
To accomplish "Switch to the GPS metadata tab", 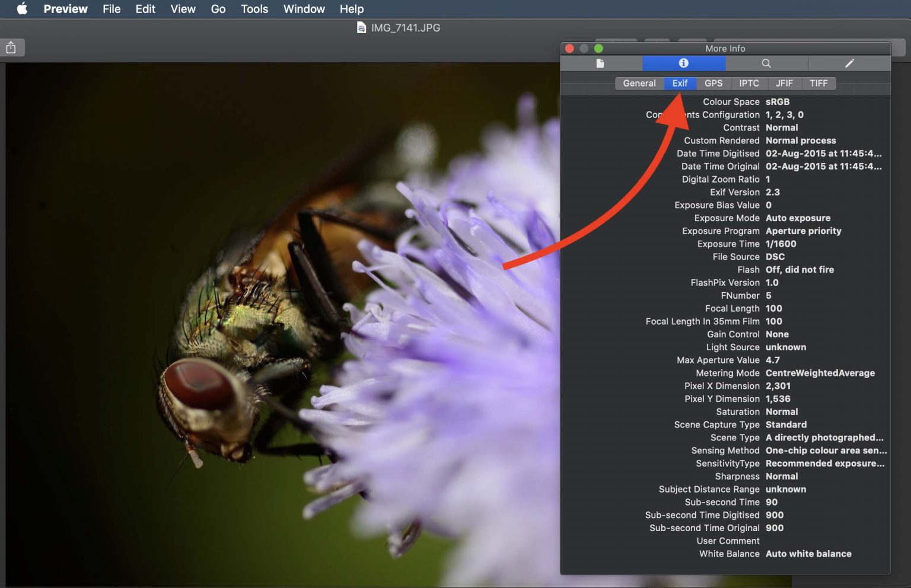I will pyautogui.click(x=713, y=83).
